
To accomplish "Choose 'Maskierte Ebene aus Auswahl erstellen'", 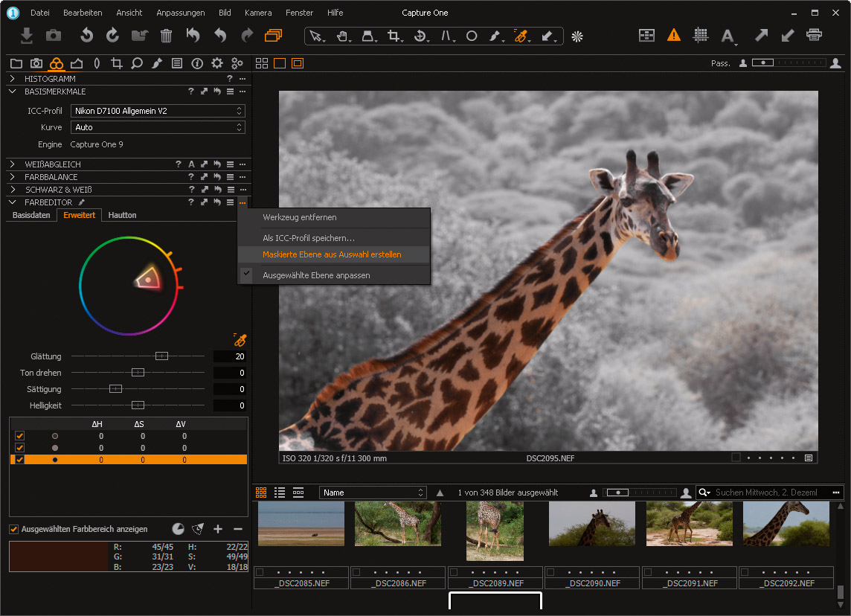I will (332, 254).
